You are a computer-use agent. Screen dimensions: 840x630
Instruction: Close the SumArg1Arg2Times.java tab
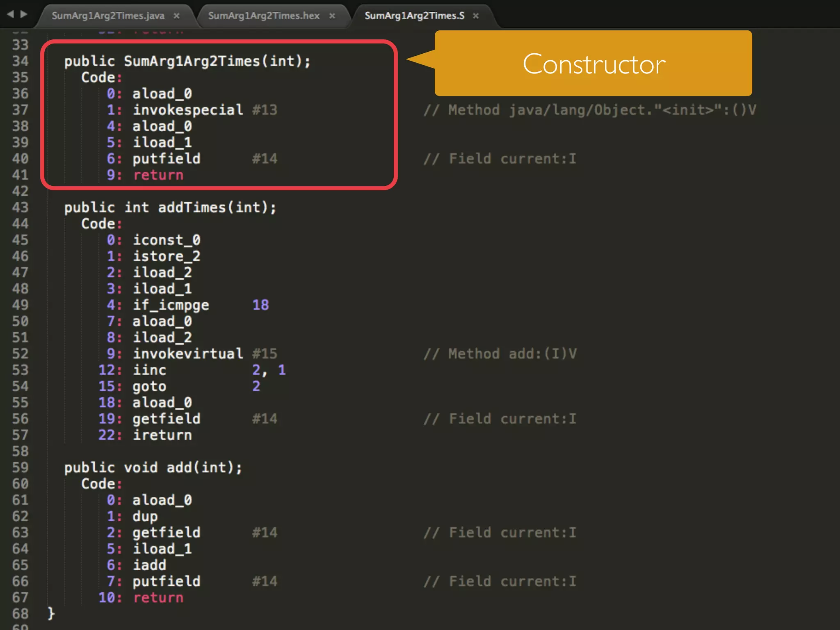pos(176,16)
